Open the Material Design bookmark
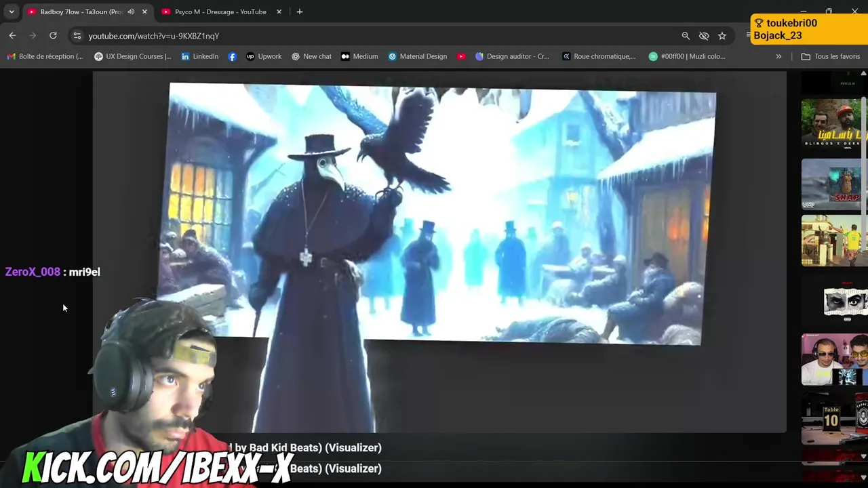 [x=417, y=56]
